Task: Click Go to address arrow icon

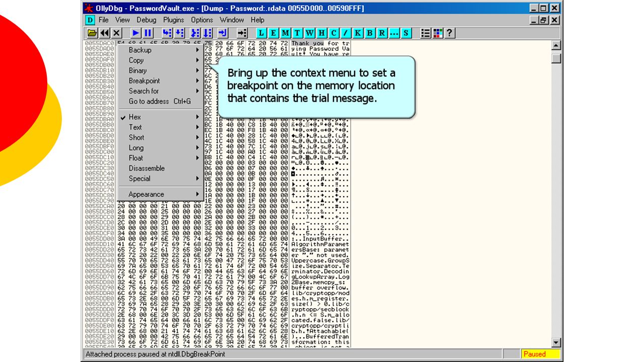Action: point(242,33)
